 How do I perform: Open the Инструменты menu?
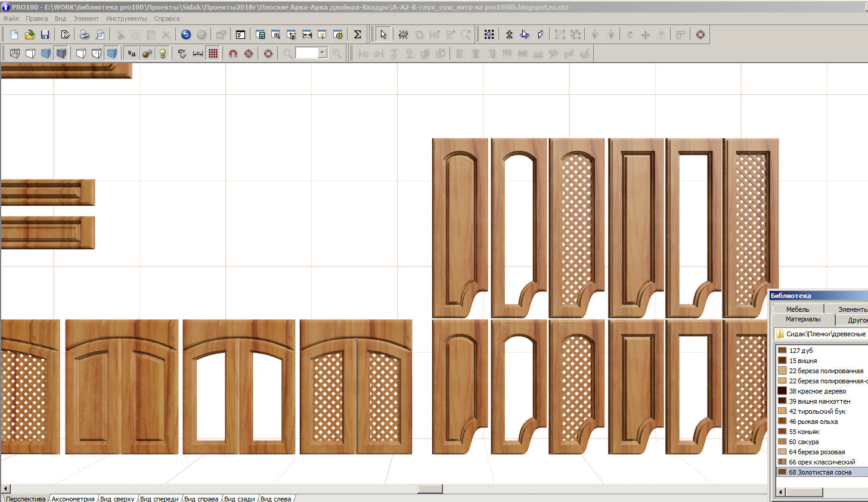click(126, 18)
